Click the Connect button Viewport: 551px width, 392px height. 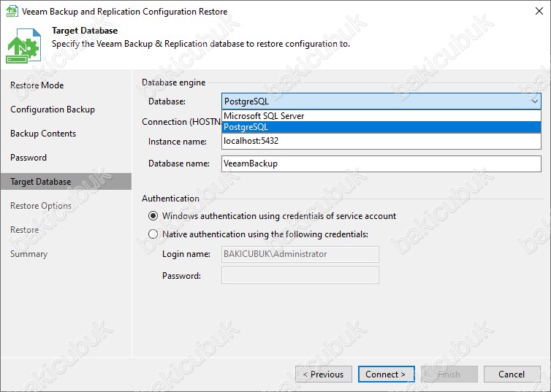click(x=386, y=374)
